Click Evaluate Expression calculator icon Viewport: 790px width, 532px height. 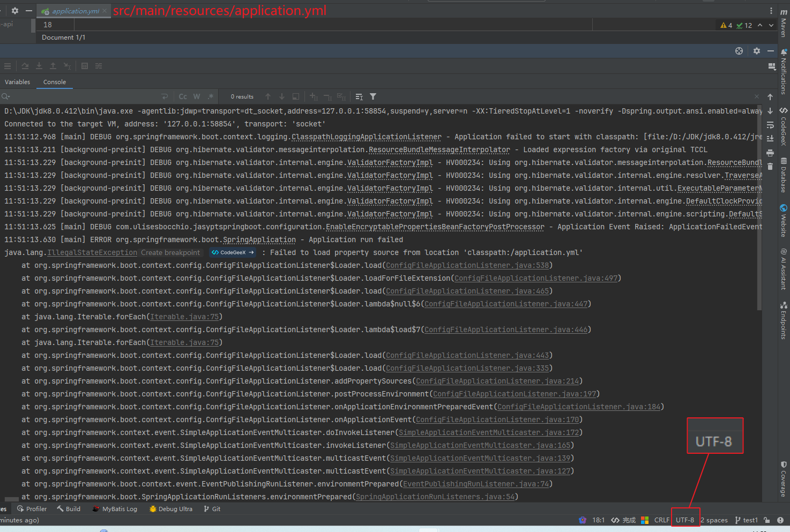[x=85, y=66]
